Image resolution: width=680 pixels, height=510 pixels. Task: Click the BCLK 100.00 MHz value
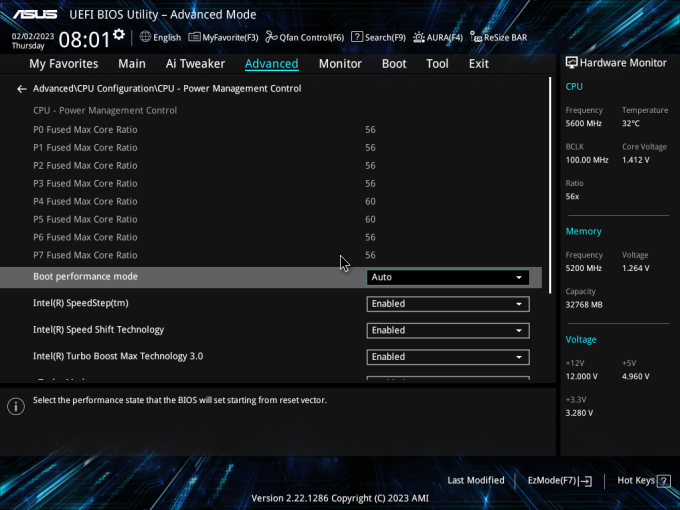tap(587, 160)
